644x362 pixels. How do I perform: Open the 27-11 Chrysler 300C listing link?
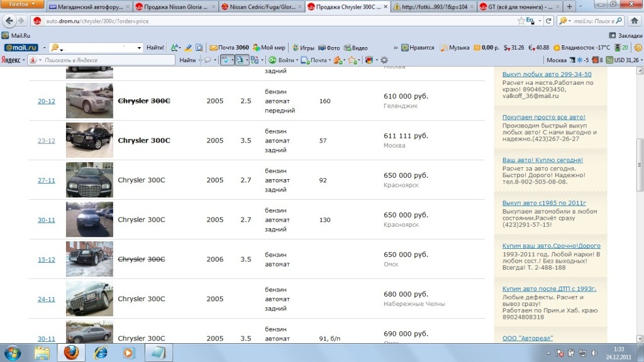[47, 180]
